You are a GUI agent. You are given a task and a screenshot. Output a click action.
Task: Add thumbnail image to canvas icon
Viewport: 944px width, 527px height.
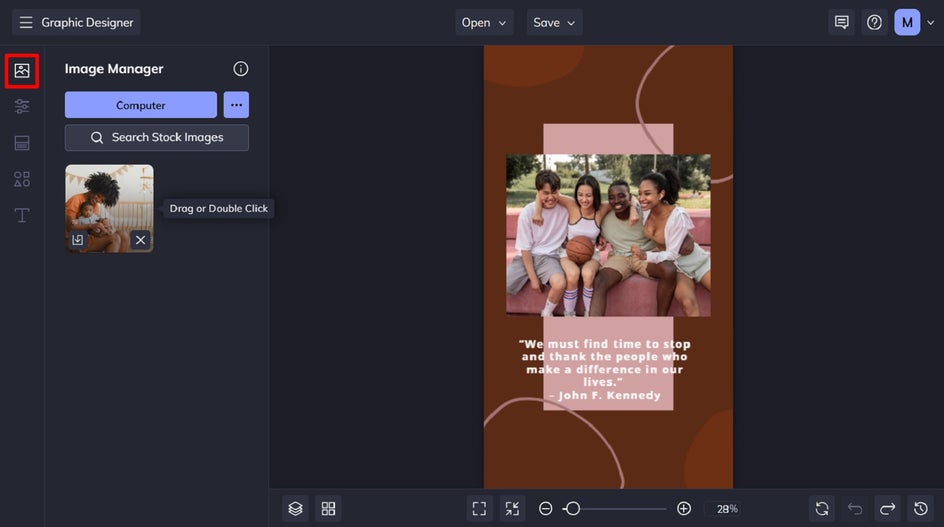point(78,240)
